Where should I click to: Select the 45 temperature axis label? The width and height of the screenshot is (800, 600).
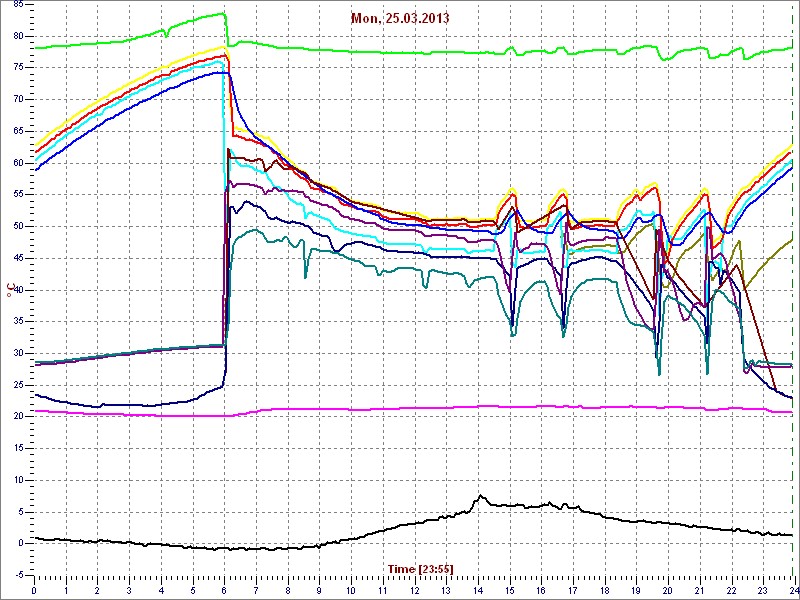tap(18, 258)
